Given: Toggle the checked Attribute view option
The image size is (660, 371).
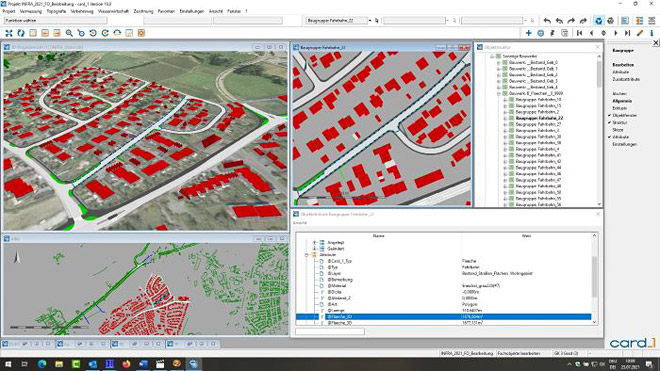Looking at the screenshot, I should tap(619, 137).
